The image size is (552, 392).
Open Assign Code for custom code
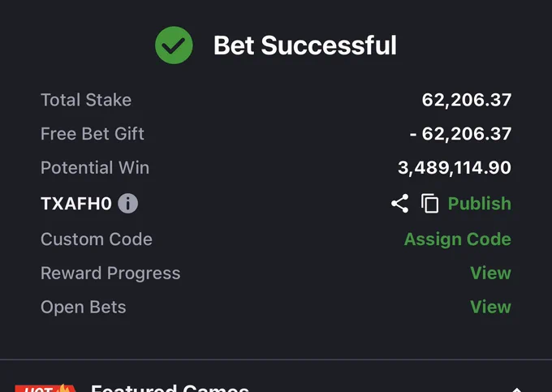(x=458, y=239)
